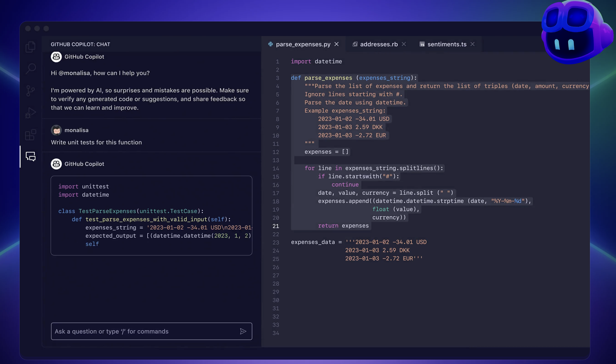Click the expected_output line in chat code
This screenshot has width=616, height=364.
pos(168,236)
